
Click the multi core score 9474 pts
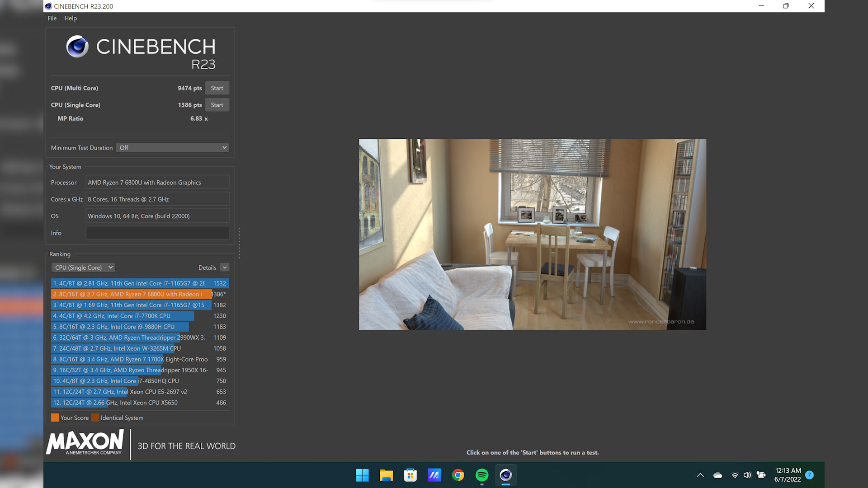pyautogui.click(x=190, y=88)
